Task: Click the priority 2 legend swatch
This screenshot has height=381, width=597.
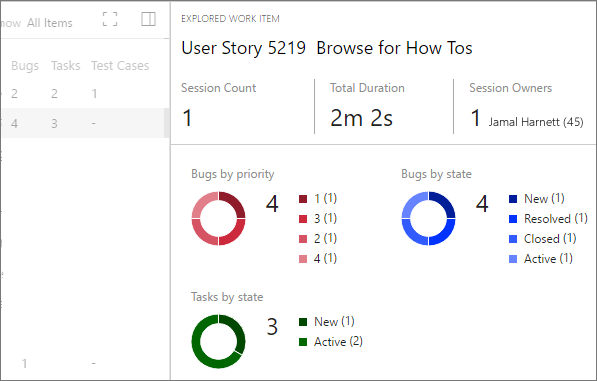Action: (303, 239)
